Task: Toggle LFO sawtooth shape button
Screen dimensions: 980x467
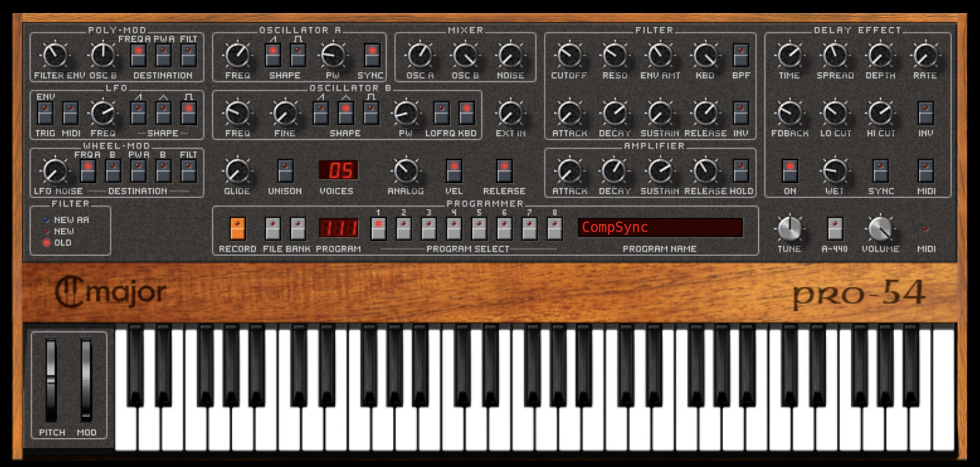Action: [x=138, y=113]
